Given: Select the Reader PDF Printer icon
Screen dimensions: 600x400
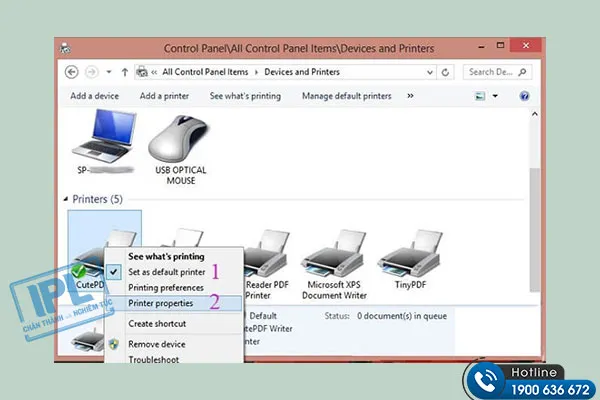Looking at the screenshot, I should [x=267, y=255].
